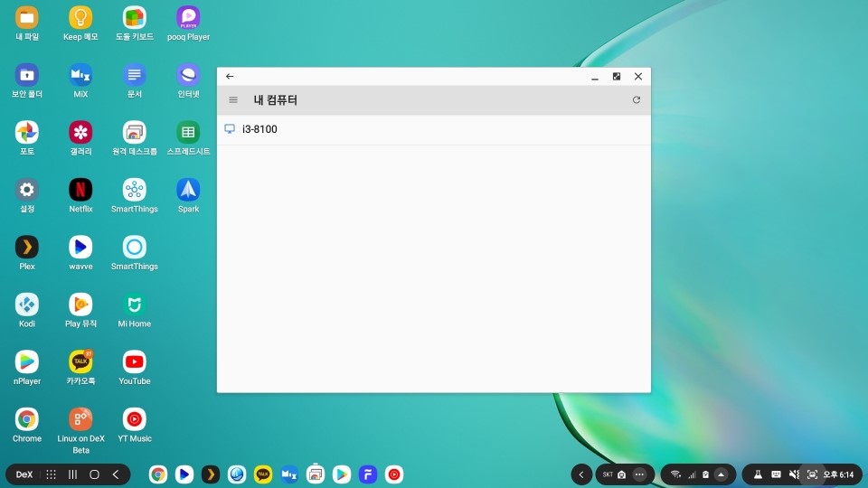Refresh the 내 컴퓨터 computer list
The image size is (868, 488).
point(637,100)
